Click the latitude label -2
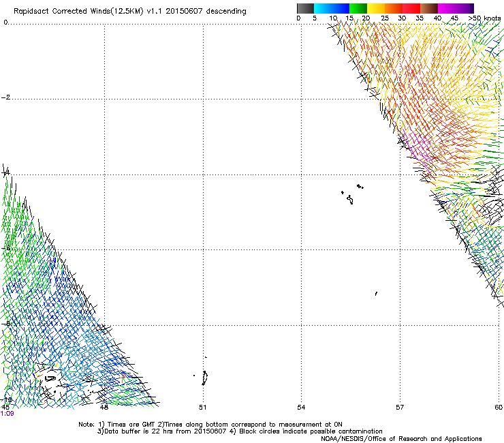504x443 pixels. [5, 97]
